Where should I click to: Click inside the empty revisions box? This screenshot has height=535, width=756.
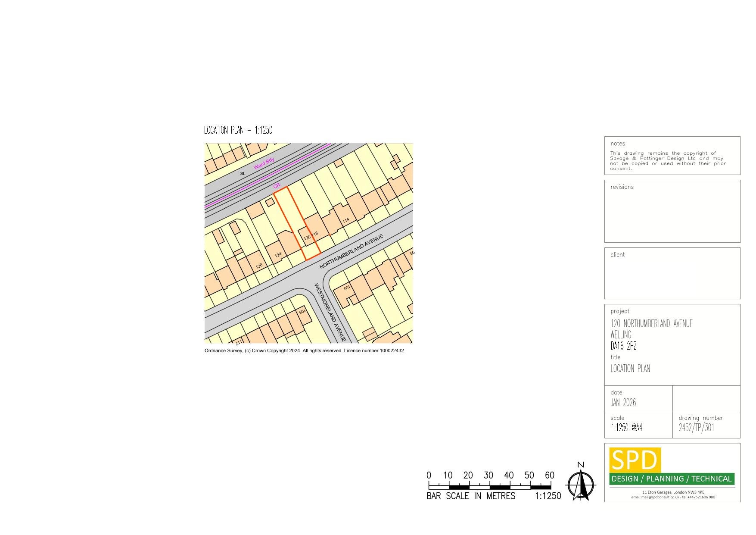pos(672,216)
